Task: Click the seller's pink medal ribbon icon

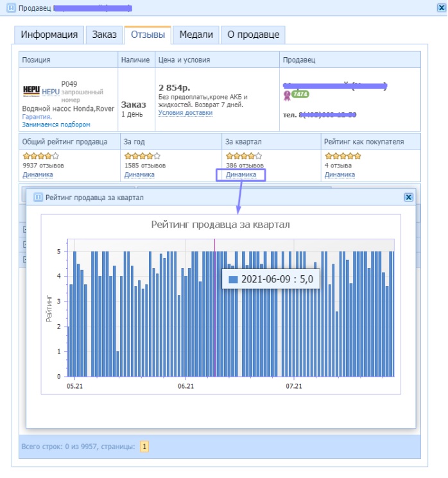Action: [287, 95]
